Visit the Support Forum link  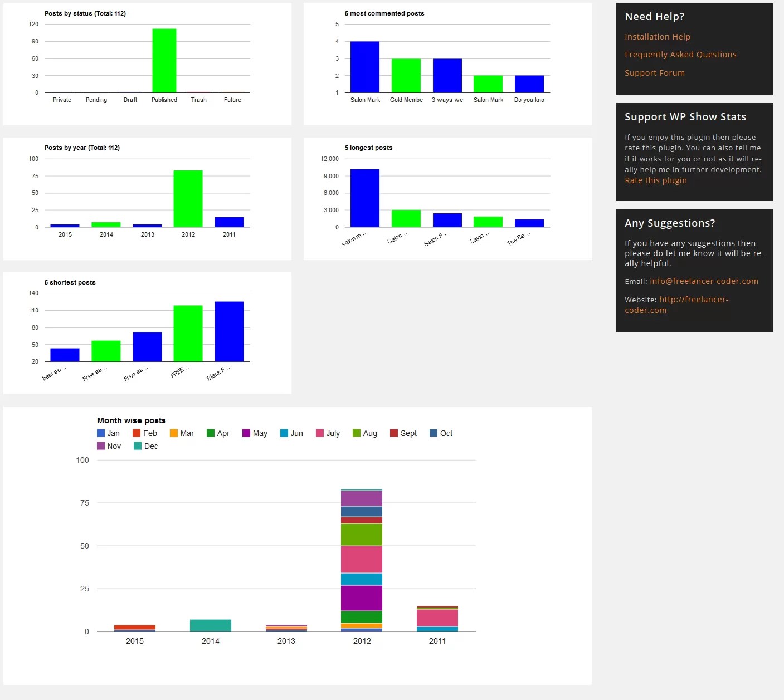655,72
